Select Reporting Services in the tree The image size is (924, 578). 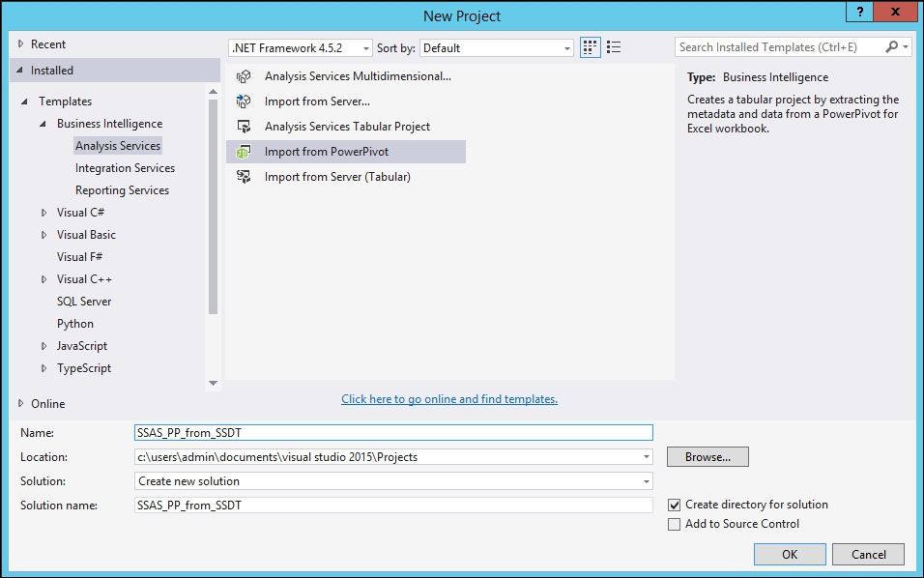(x=122, y=190)
